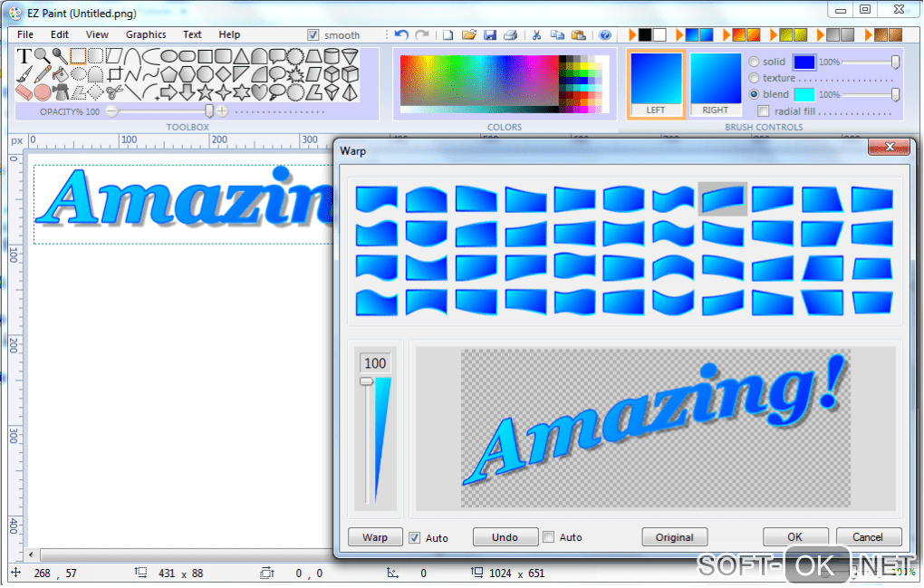Choose the rectangular selection tool

pyautogui.click(x=78, y=56)
